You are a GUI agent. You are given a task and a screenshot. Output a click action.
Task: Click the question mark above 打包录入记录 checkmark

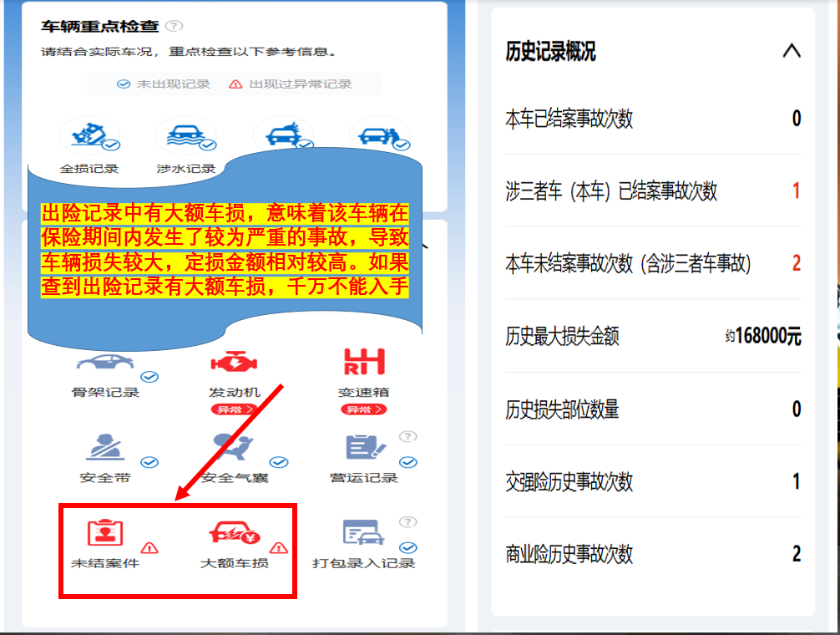(408, 521)
